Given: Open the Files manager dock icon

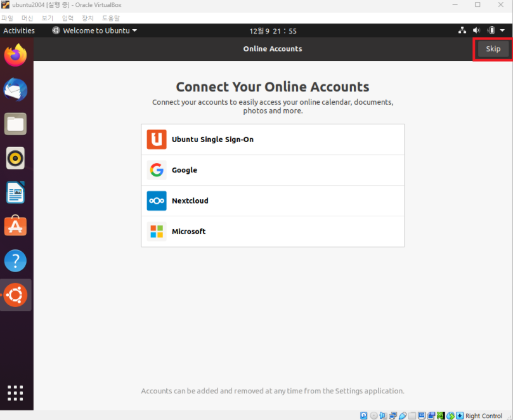Looking at the screenshot, I should click(x=15, y=124).
